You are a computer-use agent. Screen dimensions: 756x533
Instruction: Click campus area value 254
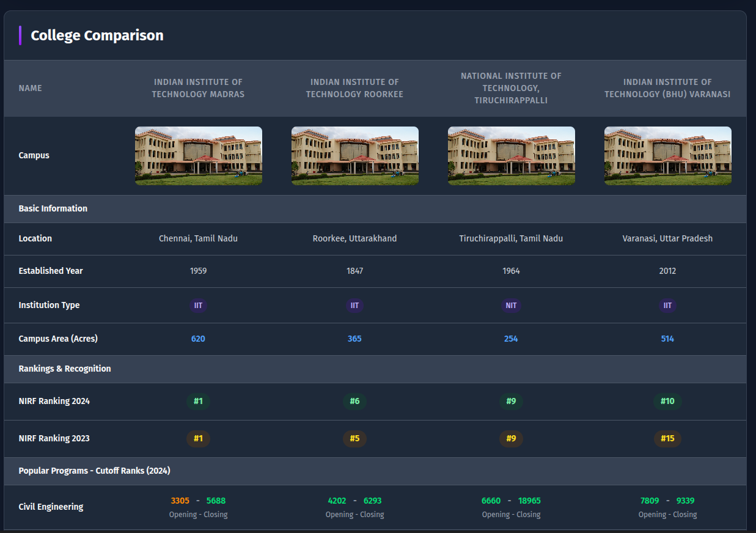[511, 339]
